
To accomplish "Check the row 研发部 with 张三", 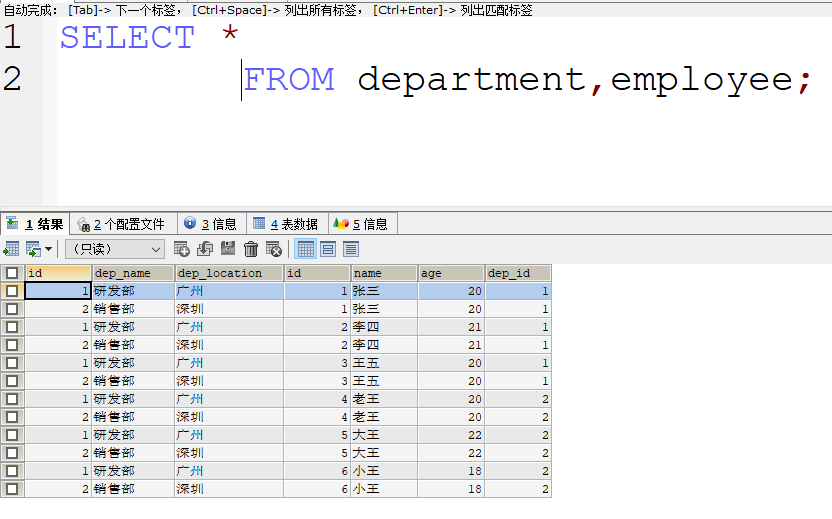I will tap(12, 291).
